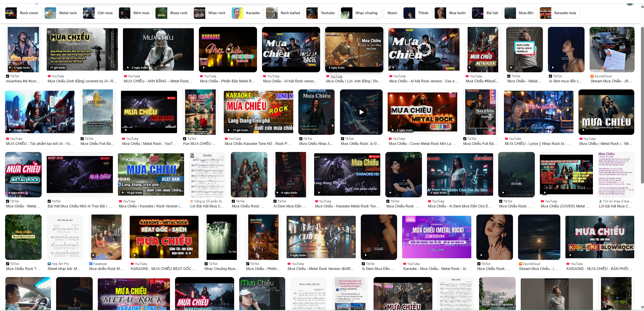Screen dimensions: 644x311
Task: Open Mưa Chiều | Metal Rock - YouT... link
Action: coord(149,144)
